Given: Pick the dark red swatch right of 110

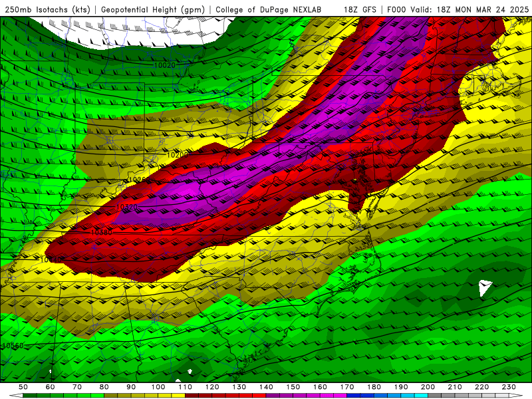Looking at the screenshot, I should coord(192,396).
